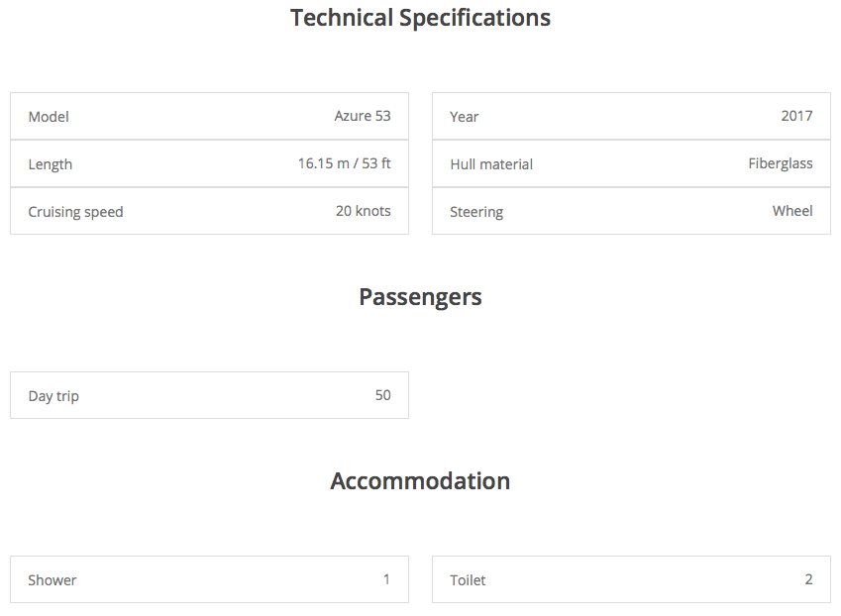The height and width of the screenshot is (616, 841).
Task: Click the Model label
Action: [x=49, y=117]
